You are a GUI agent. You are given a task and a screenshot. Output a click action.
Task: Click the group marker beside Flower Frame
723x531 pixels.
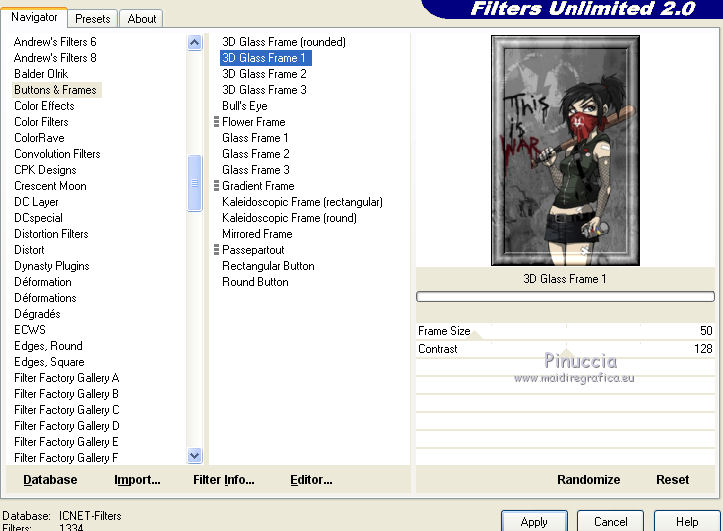[216, 122]
